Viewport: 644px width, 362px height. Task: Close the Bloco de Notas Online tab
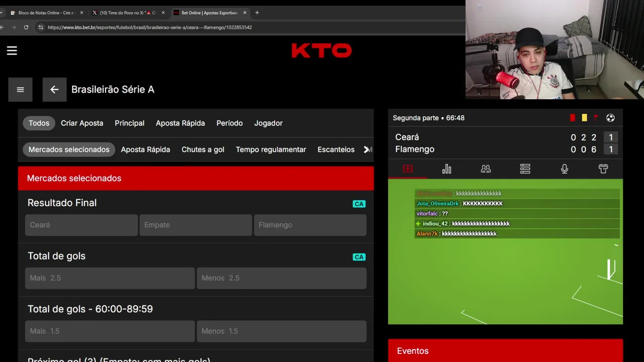[82, 13]
